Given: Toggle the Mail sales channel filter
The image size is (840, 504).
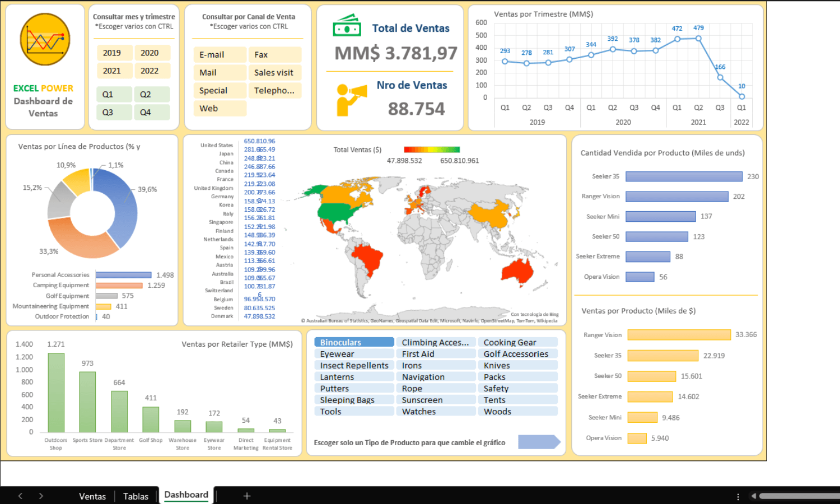Looking at the screenshot, I should coord(220,72).
